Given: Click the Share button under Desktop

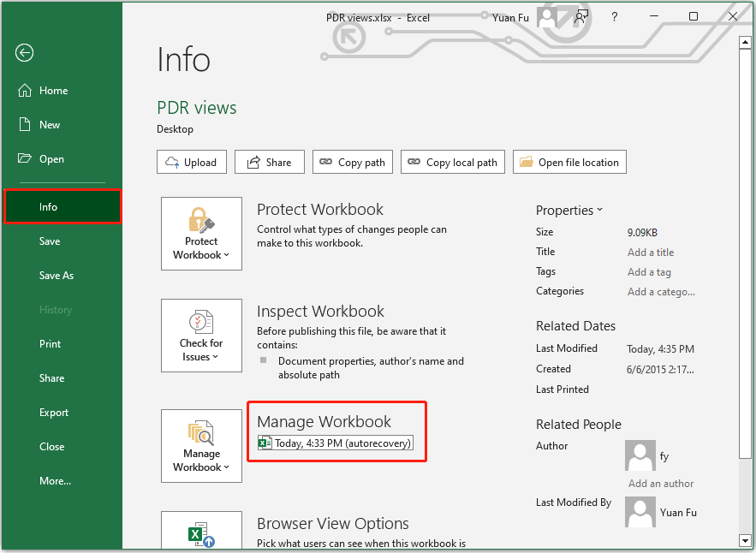Looking at the screenshot, I should tap(270, 162).
